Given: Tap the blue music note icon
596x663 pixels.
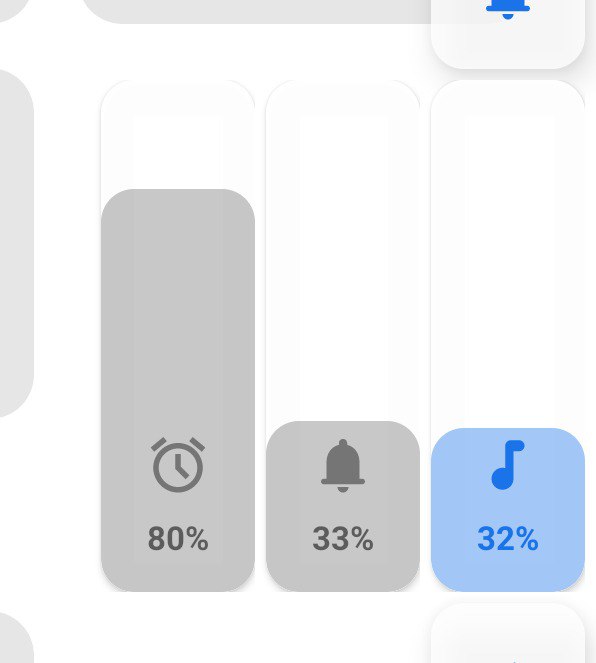Looking at the screenshot, I should [508, 465].
